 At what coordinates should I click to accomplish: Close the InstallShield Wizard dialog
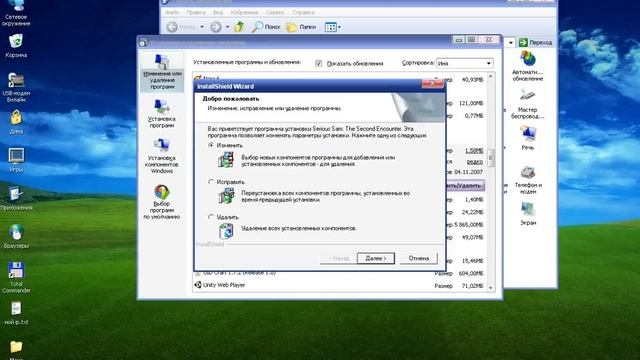[x=432, y=84]
